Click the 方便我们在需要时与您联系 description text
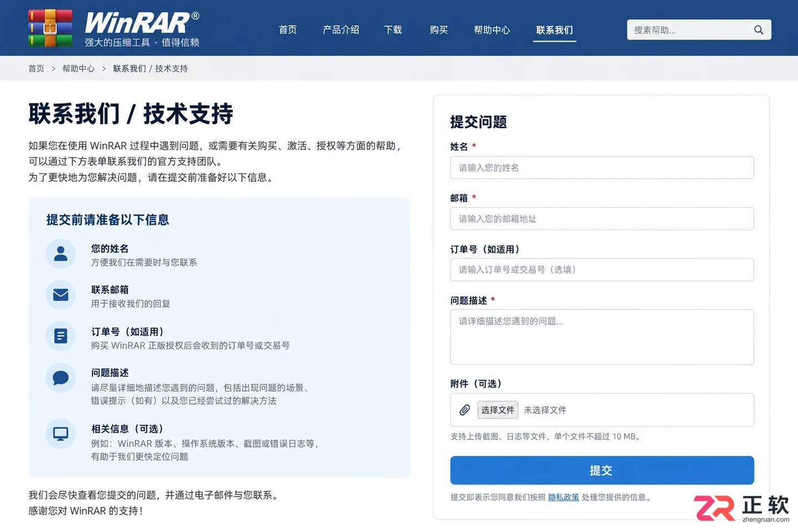Viewport: 798px width, 532px height. [144, 263]
